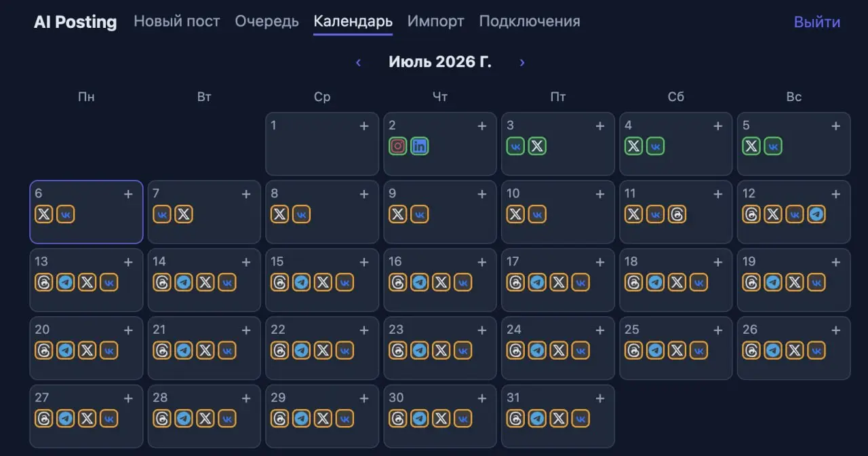868x456 pixels.
Task: Log out with the Выйти link
Action: coord(817,22)
